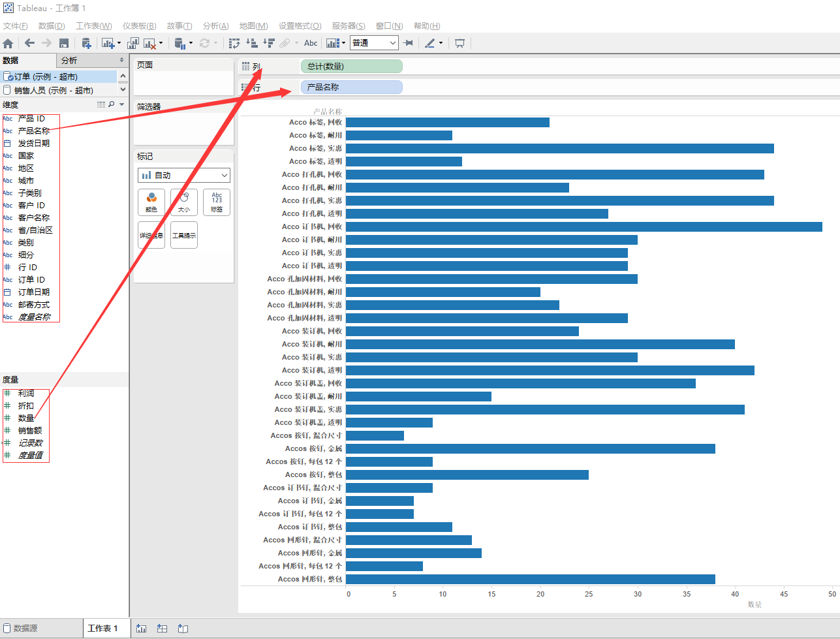Click the new worksheet icon in bottom bar

tap(141, 629)
